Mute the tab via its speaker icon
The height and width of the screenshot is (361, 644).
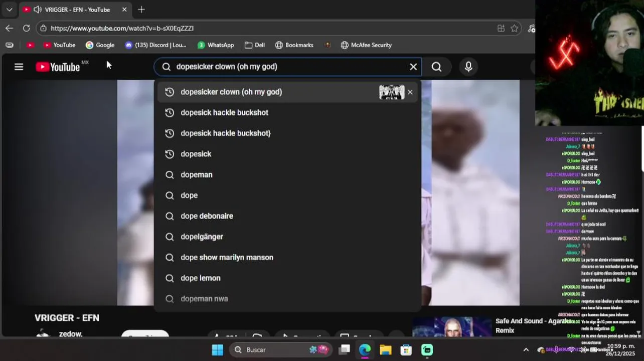coord(38,10)
